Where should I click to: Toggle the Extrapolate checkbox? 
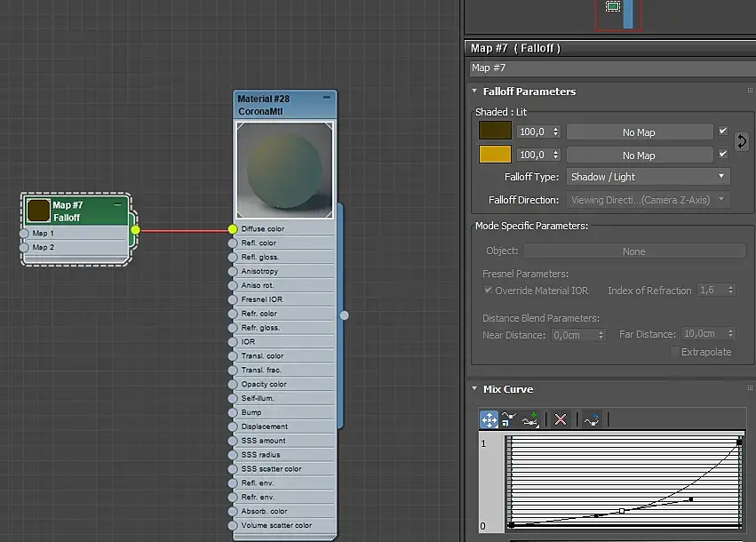[x=675, y=352]
